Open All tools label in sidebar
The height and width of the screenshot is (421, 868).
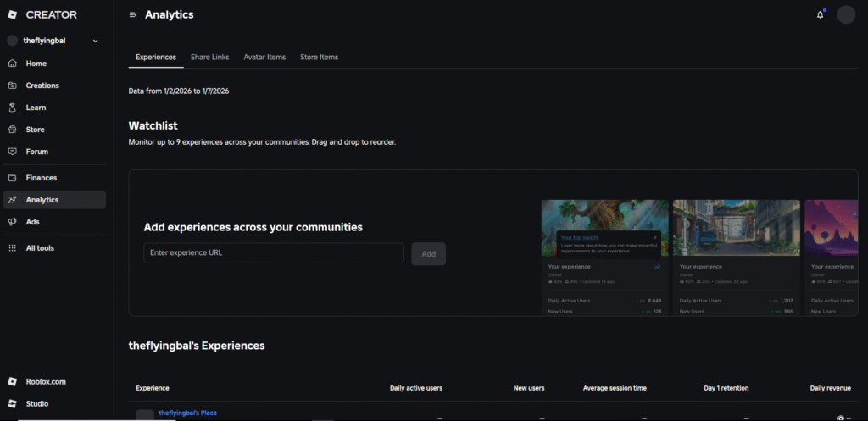point(40,248)
